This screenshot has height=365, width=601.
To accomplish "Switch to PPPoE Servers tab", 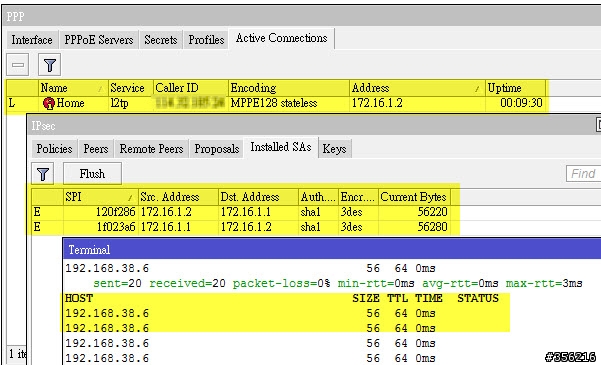I will (99, 40).
